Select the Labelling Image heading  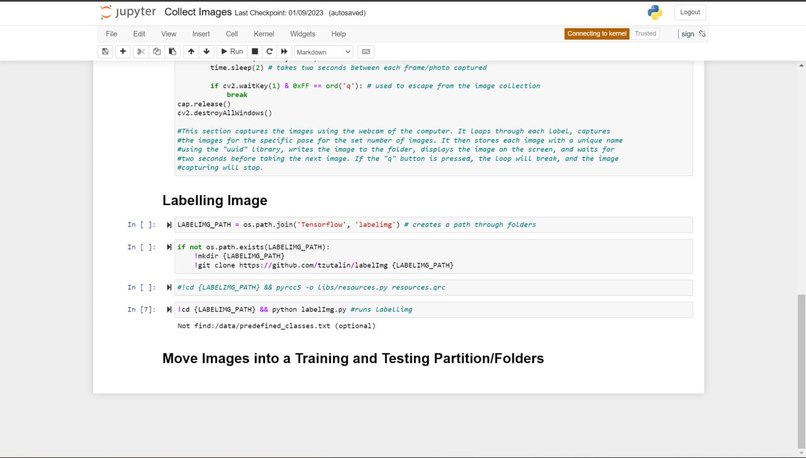pos(215,200)
